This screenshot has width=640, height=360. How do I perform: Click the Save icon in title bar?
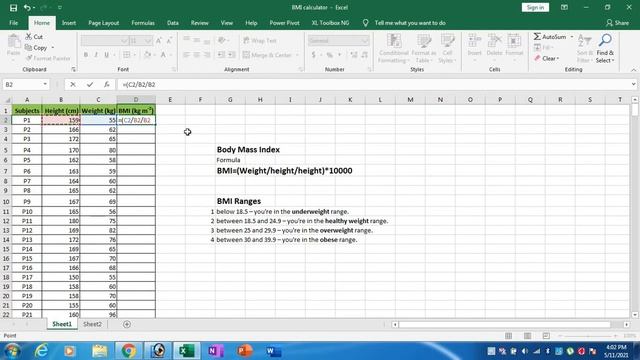[13, 8]
